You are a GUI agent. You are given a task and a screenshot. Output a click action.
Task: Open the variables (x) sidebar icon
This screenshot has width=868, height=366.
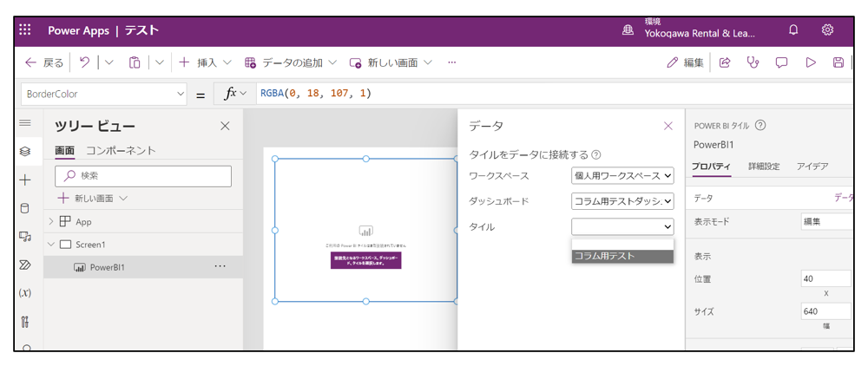click(25, 293)
